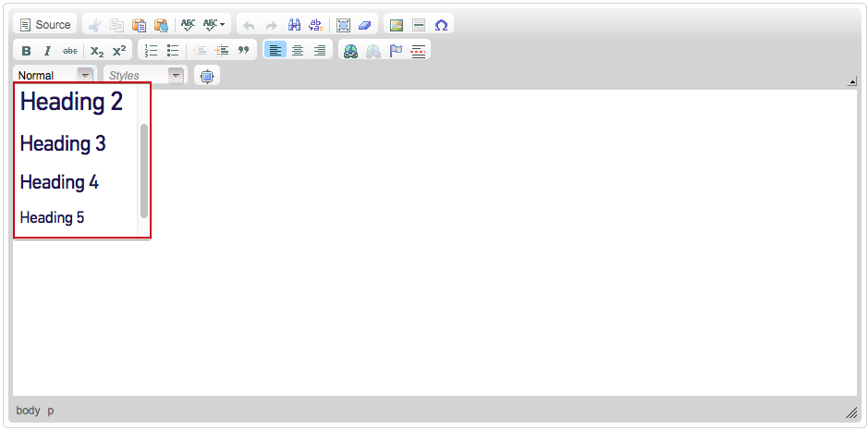This screenshot has width=868, height=430.
Task: Click the Block Quote icon
Action: click(244, 51)
